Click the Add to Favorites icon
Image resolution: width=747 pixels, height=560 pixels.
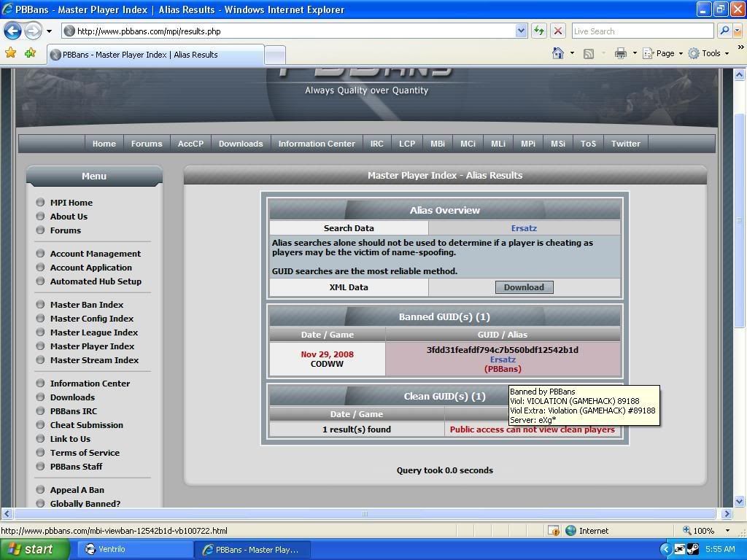(x=30, y=52)
